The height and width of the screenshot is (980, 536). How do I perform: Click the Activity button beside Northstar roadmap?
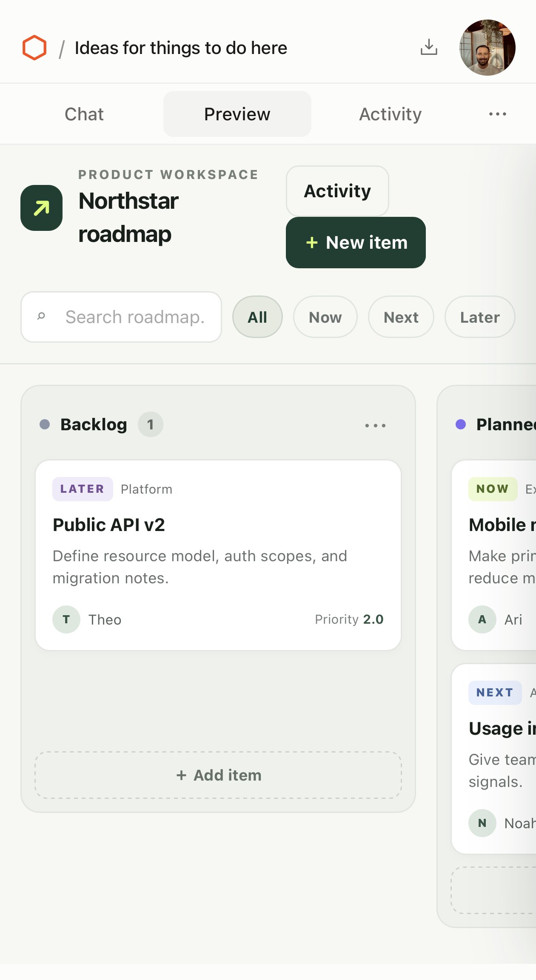click(337, 191)
